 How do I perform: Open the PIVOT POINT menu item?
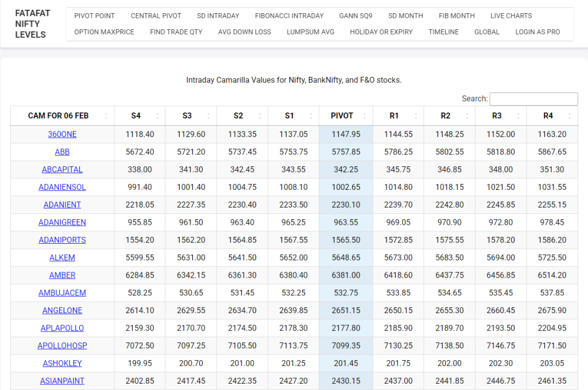(x=94, y=15)
